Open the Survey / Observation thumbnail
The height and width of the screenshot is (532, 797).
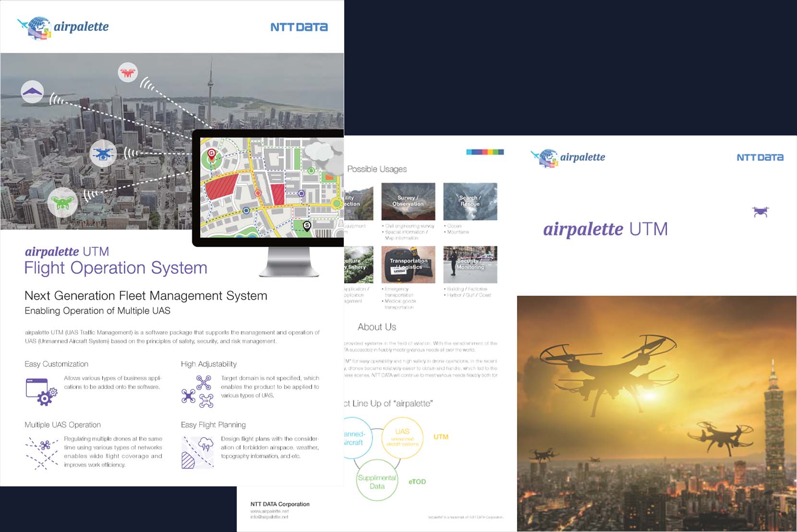tap(408, 201)
